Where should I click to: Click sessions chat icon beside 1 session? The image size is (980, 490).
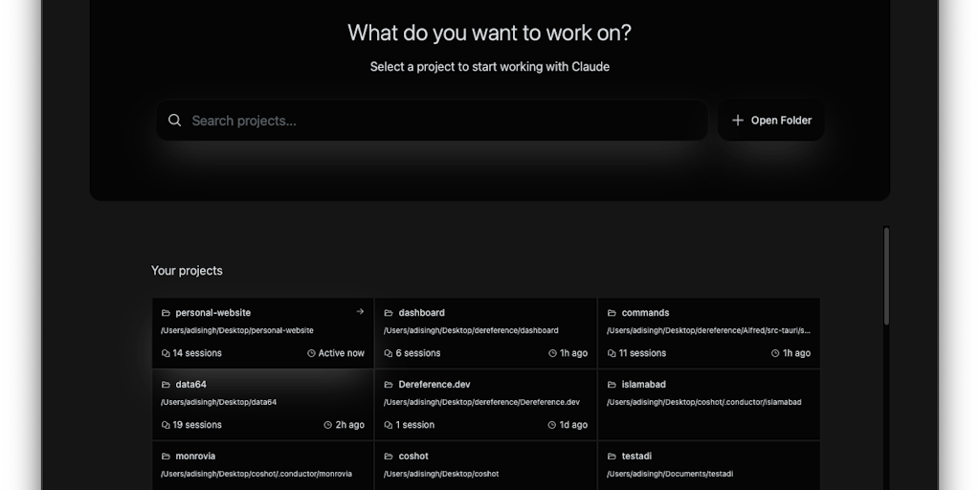pyautogui.click(x=389, y=425)
